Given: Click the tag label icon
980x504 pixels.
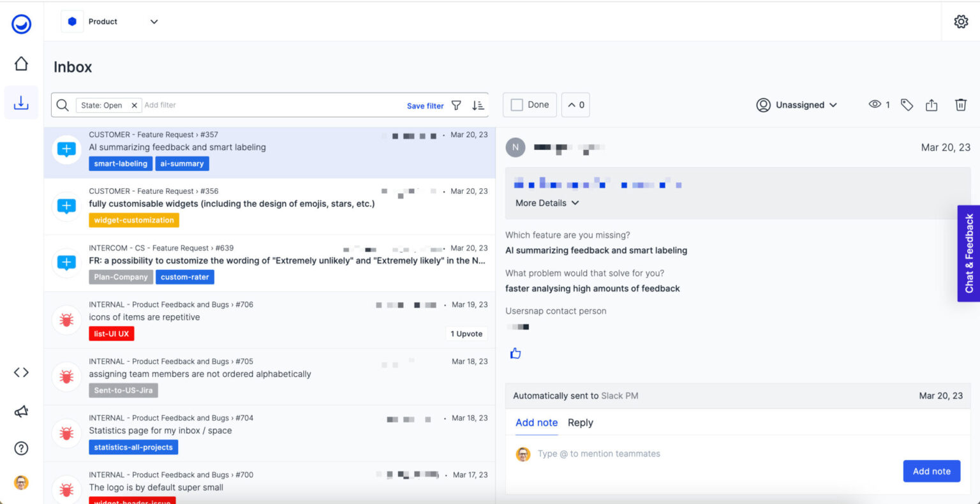Looking at the screenshot, I should [907, 105].
